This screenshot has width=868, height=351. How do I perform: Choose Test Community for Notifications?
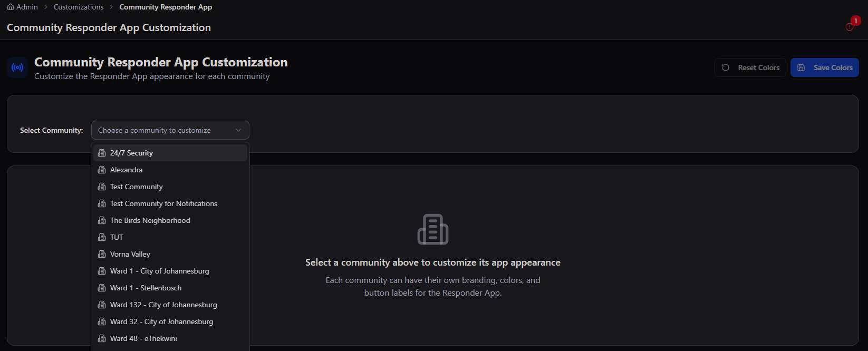click(x=170, y=203)
